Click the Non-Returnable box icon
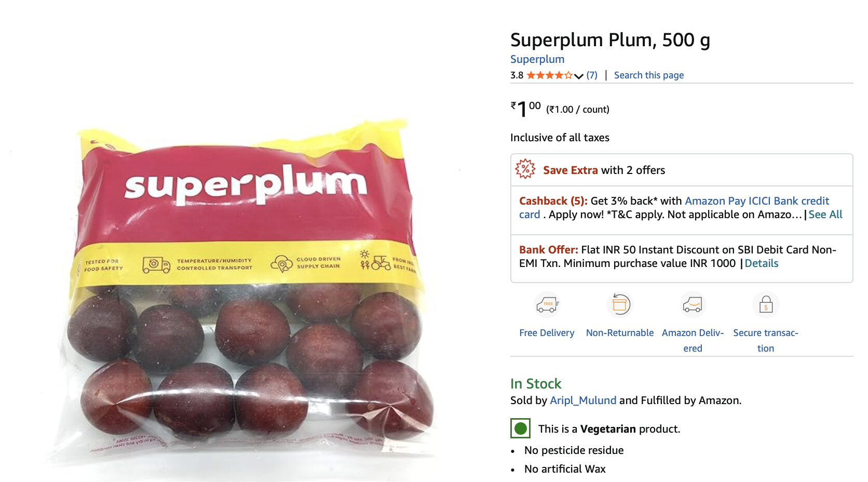Image resolution: width=868 pixels, height=482 pixels. click(619, 305)
